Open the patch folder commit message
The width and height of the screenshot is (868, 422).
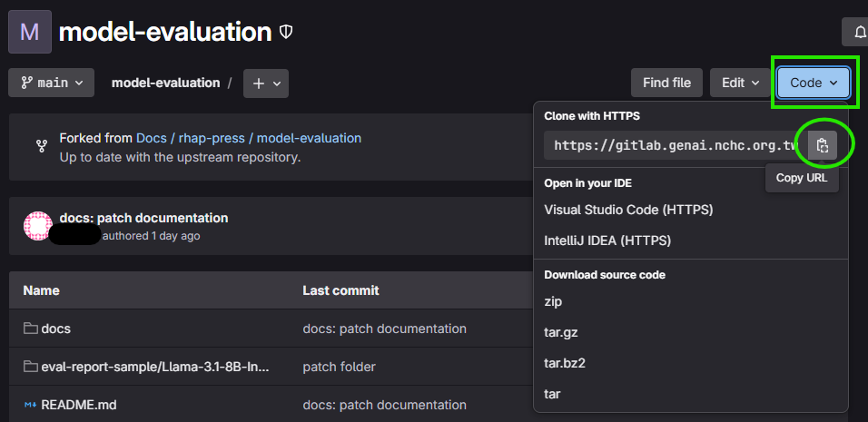point(339,367)
